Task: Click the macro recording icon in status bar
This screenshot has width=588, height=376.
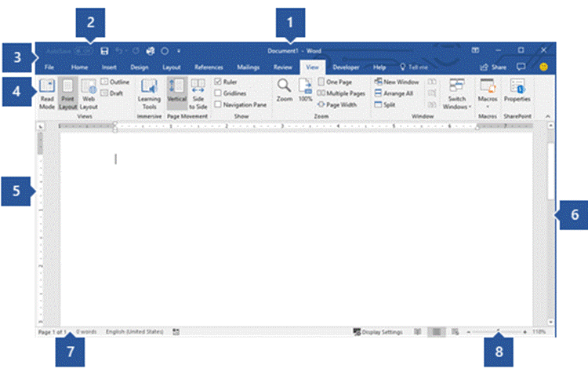Action: (x=176, y=332)
